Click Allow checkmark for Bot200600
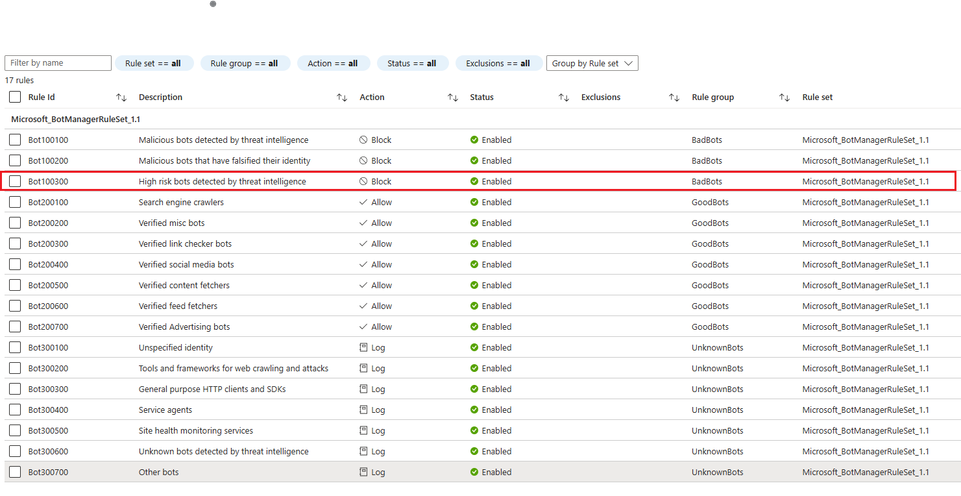 point(363,306)
